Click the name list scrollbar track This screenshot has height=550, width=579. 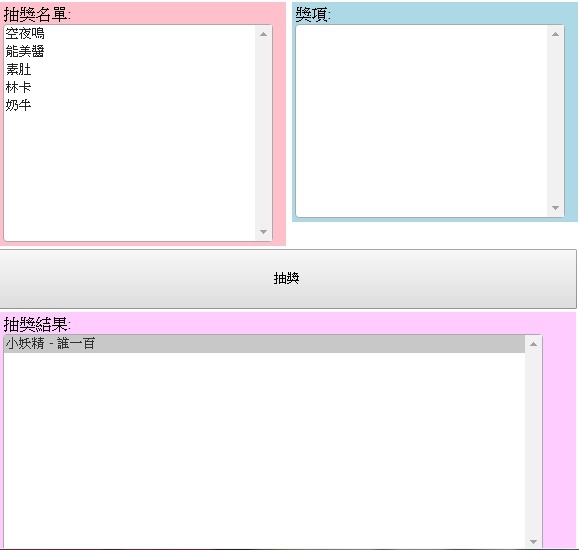coord(263,133)
